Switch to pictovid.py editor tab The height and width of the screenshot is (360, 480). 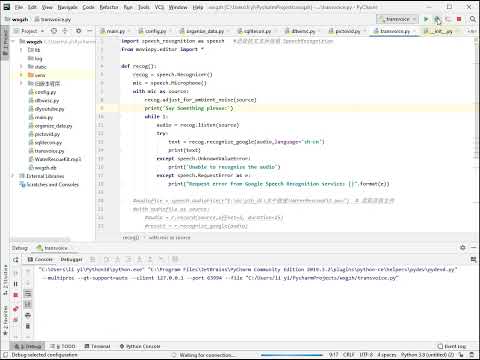tap(347, 31)
